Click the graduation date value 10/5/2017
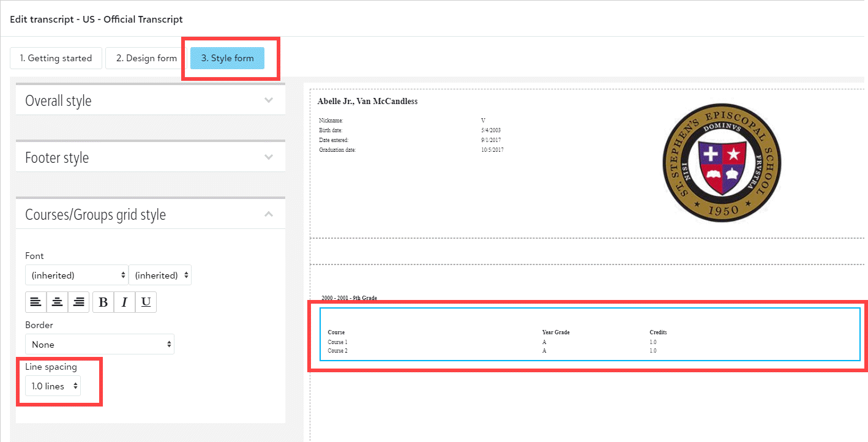The width and height of the screenshot is (868, 442). [493, 150]
